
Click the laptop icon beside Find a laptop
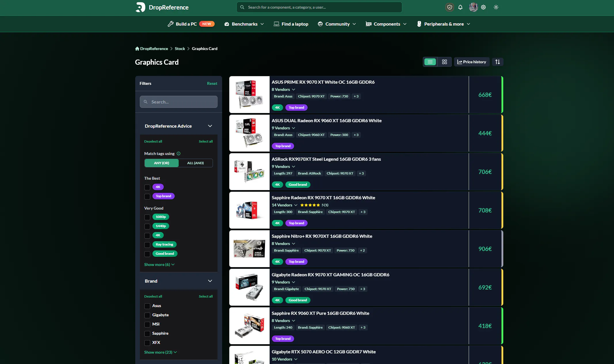coord(277,24)
